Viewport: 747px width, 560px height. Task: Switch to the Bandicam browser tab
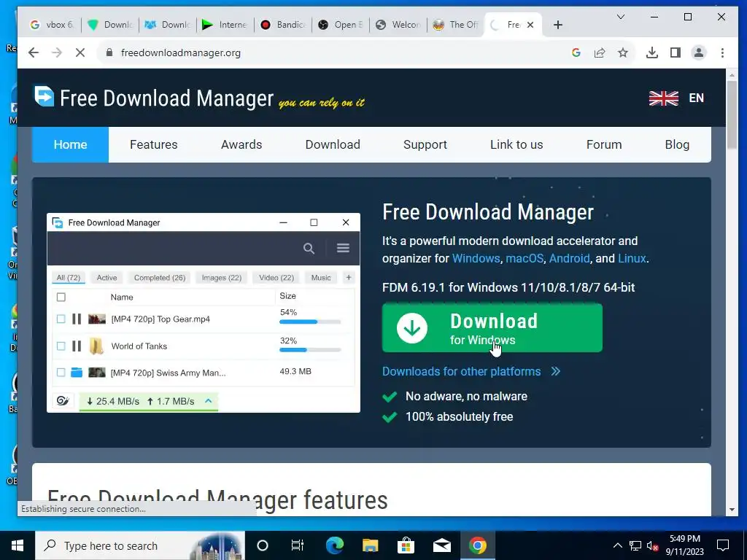[282, 25]
